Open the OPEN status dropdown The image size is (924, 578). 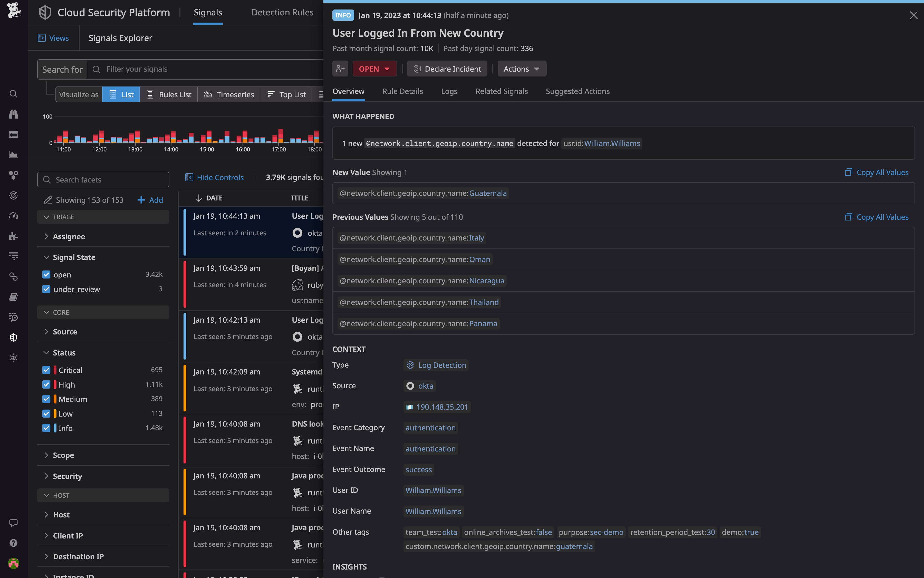pyautogui.click(x=374, y=69)
